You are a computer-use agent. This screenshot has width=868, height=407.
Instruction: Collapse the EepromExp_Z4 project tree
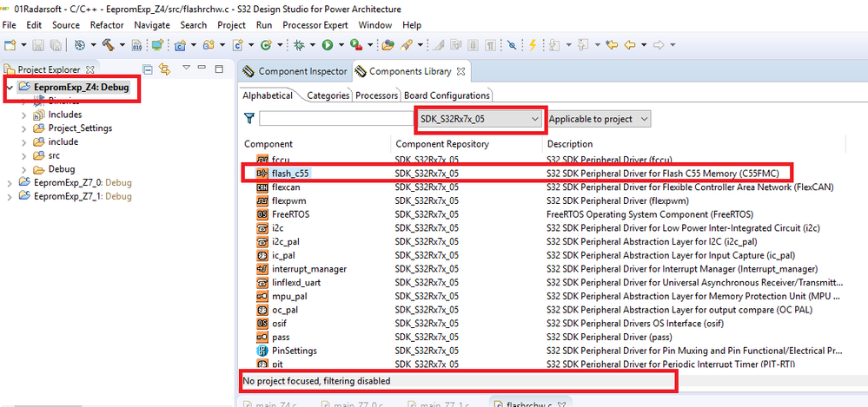tap(10, 88)
